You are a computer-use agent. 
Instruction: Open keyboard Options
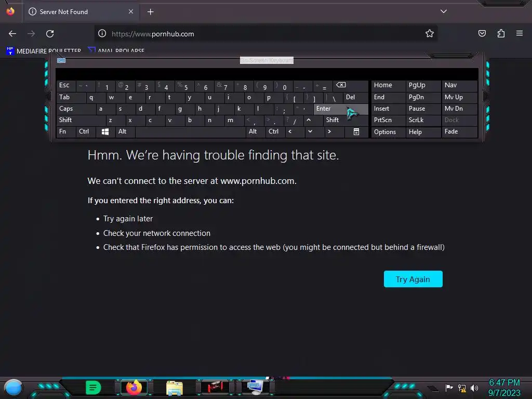pyautogui.click(x=388, y=131)
